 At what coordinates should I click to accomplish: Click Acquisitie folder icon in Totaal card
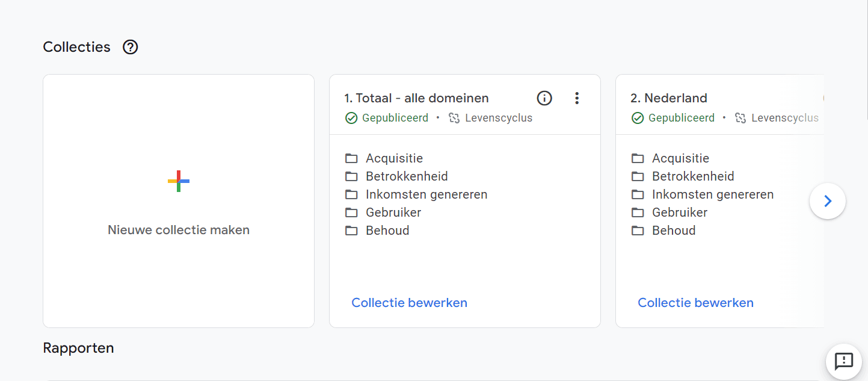point(351,158)
